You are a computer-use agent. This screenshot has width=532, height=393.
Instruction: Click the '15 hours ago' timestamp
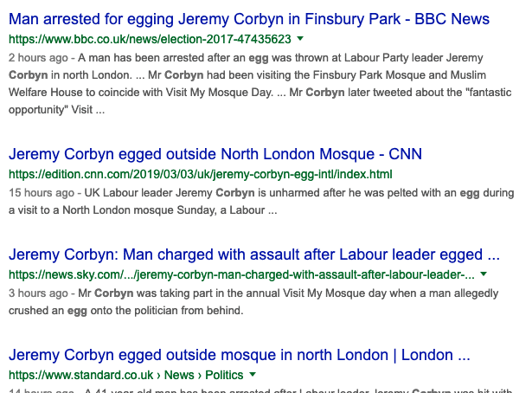pyautogui.click(x=42, y=193)
